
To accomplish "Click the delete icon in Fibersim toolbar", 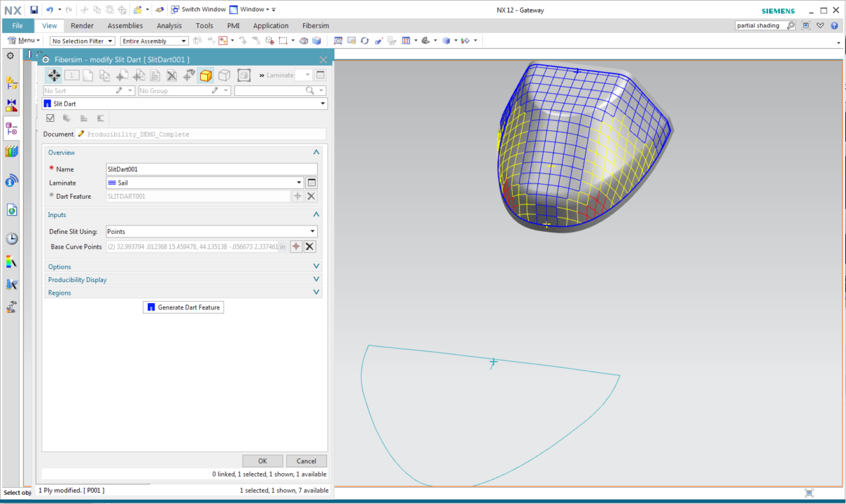I will tap(171, 75).
